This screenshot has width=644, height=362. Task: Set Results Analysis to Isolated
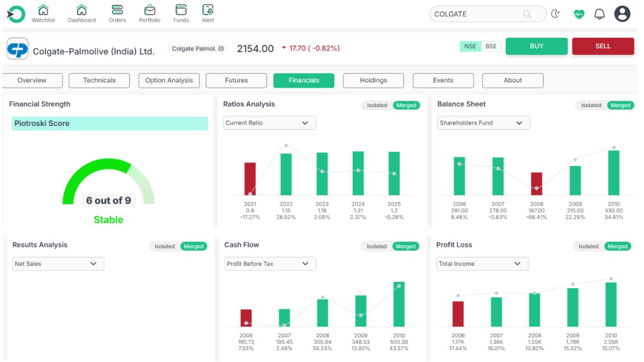tap(165, 246)
